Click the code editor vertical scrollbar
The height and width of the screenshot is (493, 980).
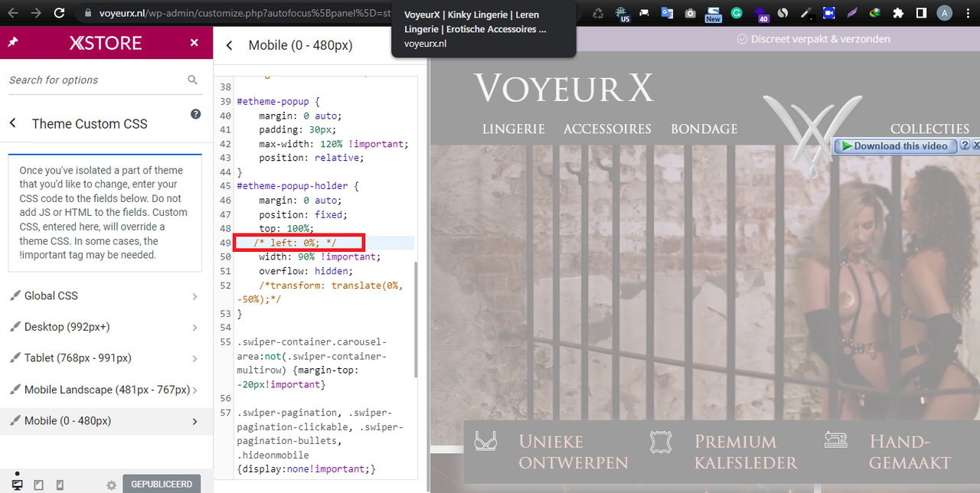click(416, 320)
